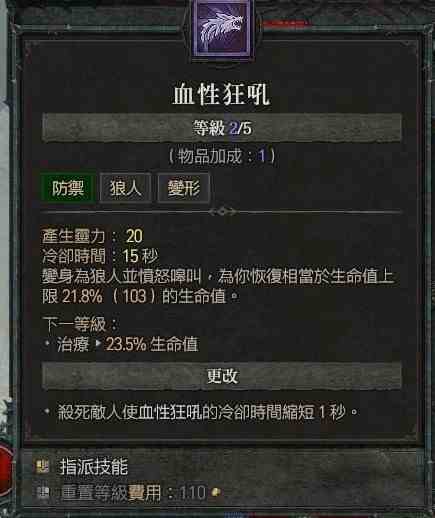Click the diamond ornament on the divider line
Screen dimensions: 435x518
click(x=222, y=212)
